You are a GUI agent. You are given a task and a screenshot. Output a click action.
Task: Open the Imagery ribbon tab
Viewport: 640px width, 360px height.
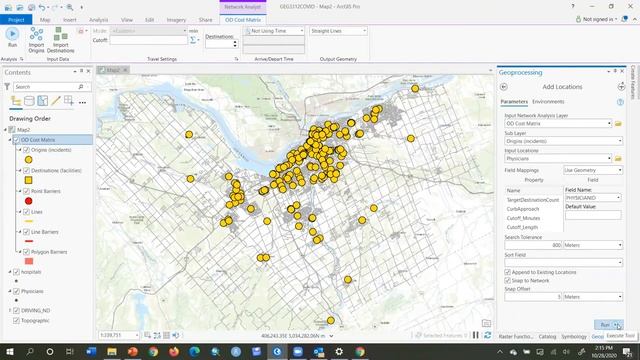[176, 20]
